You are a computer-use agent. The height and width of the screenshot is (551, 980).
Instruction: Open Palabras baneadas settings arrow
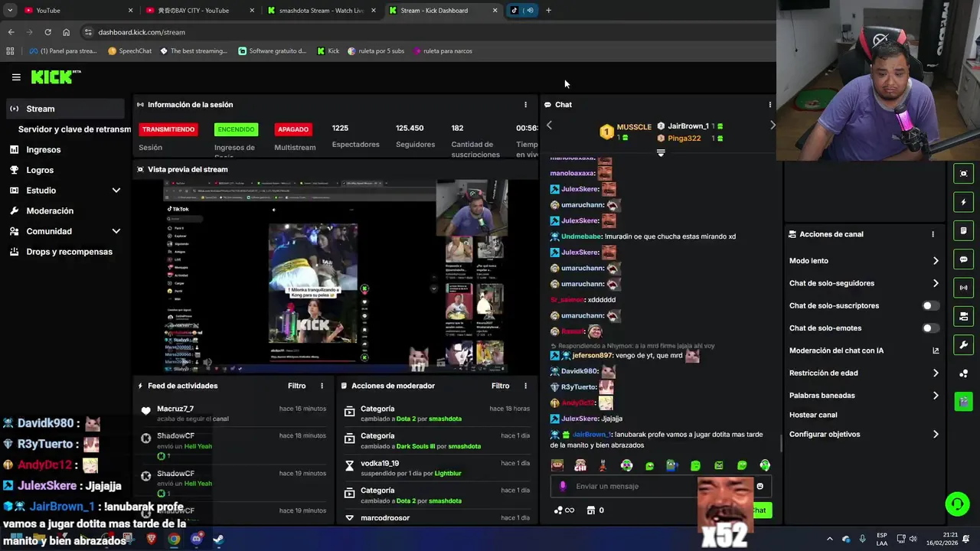[936, 396]
